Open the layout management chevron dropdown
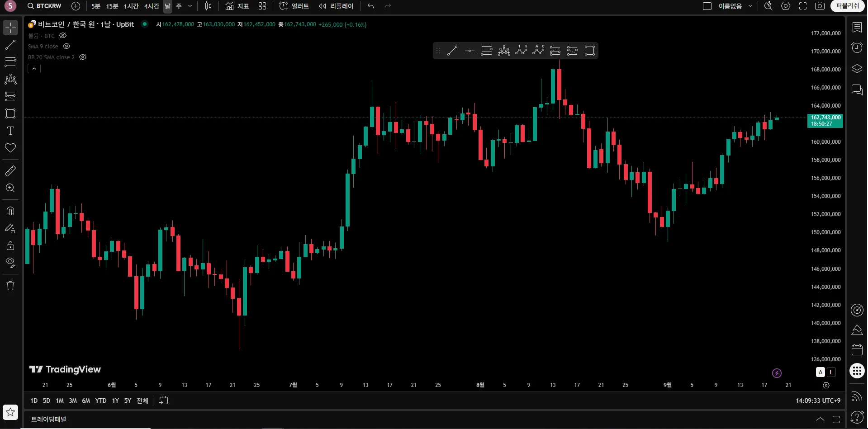This screenshot has width=868, height=429. [750, 6]
